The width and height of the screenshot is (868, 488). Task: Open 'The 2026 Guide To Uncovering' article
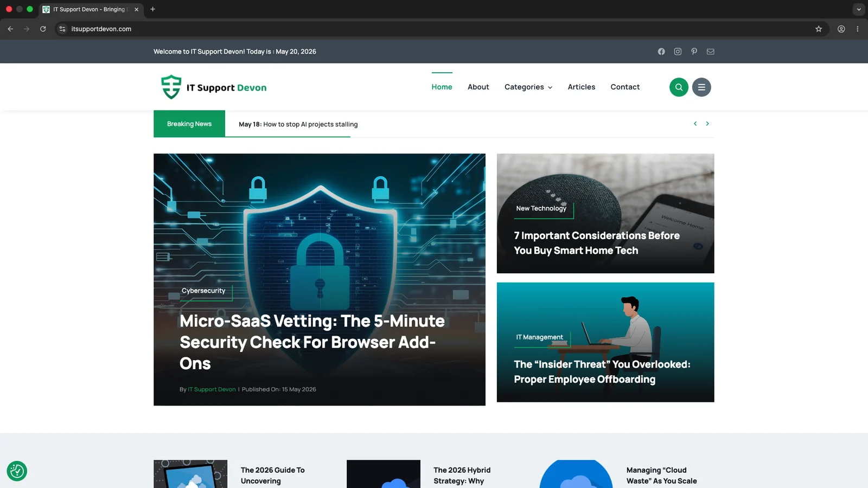click(x=273, y=476)
